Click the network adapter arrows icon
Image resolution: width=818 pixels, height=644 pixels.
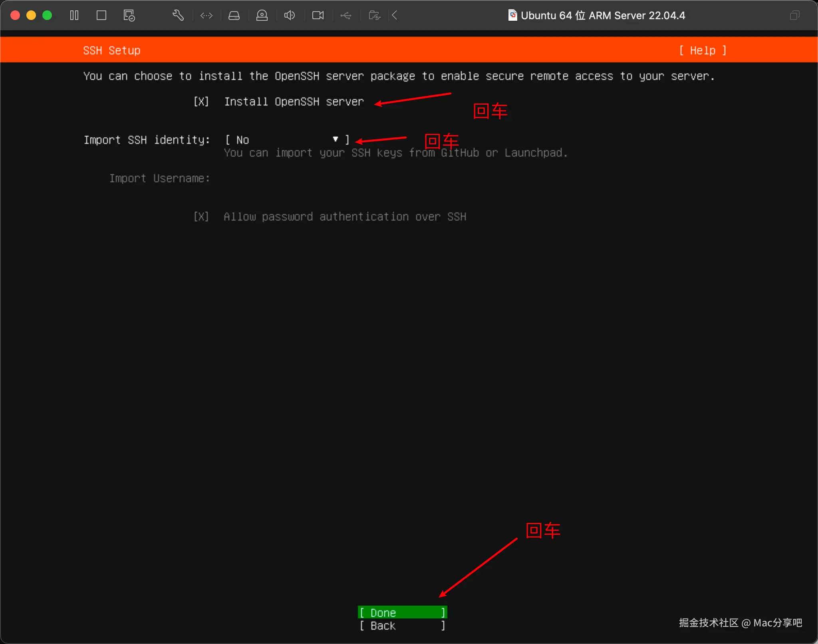(x=206, y=16)
